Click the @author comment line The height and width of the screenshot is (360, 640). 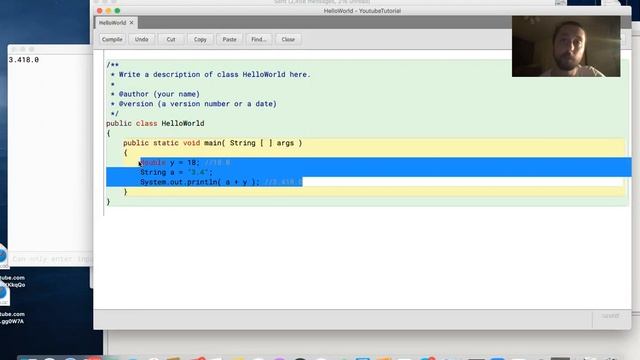[x=155, y=94]
